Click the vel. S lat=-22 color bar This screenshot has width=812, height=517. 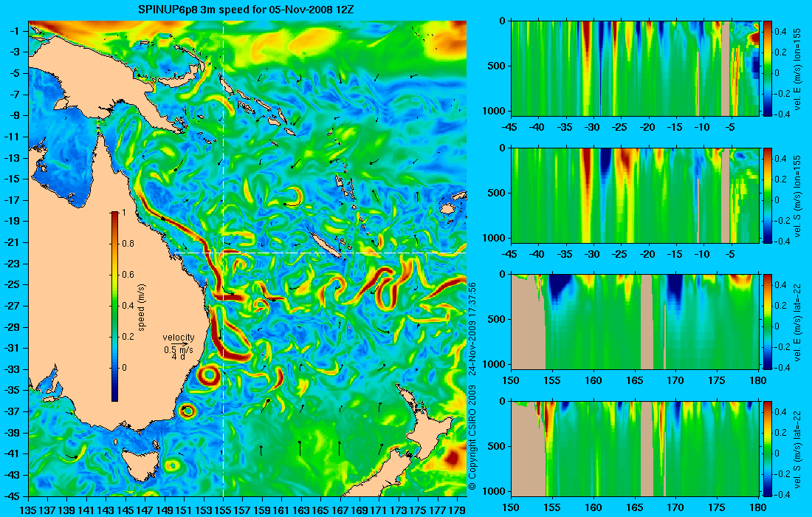767,448
